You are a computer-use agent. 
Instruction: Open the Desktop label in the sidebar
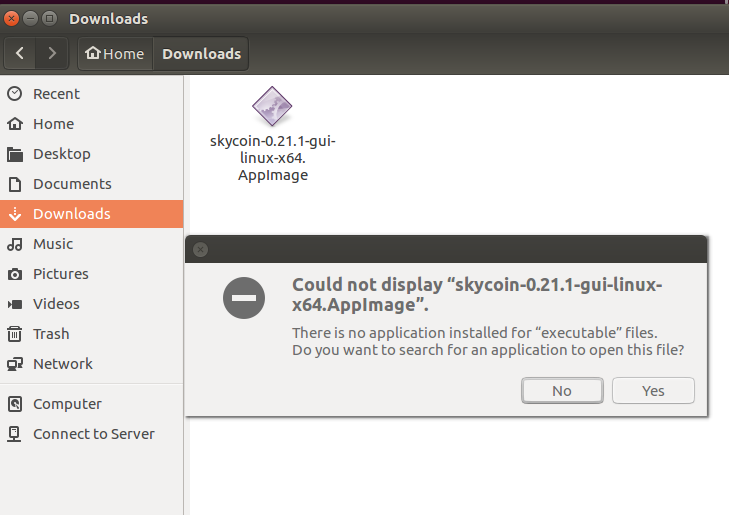click(x=62, y=154)
